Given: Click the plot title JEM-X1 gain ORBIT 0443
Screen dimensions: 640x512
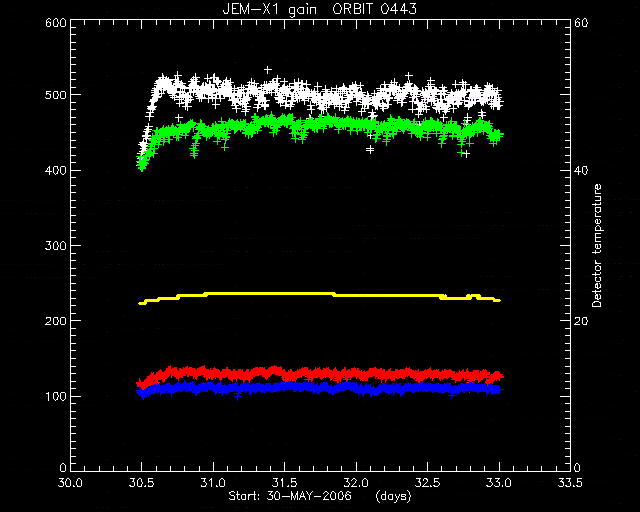Looking at the screenshot, I should coord(320,9).
